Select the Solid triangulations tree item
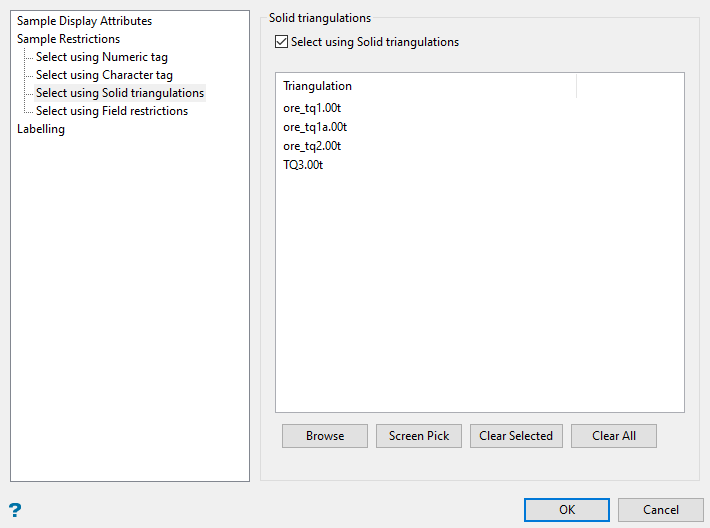The image size is (710, 528). (120, 93)
